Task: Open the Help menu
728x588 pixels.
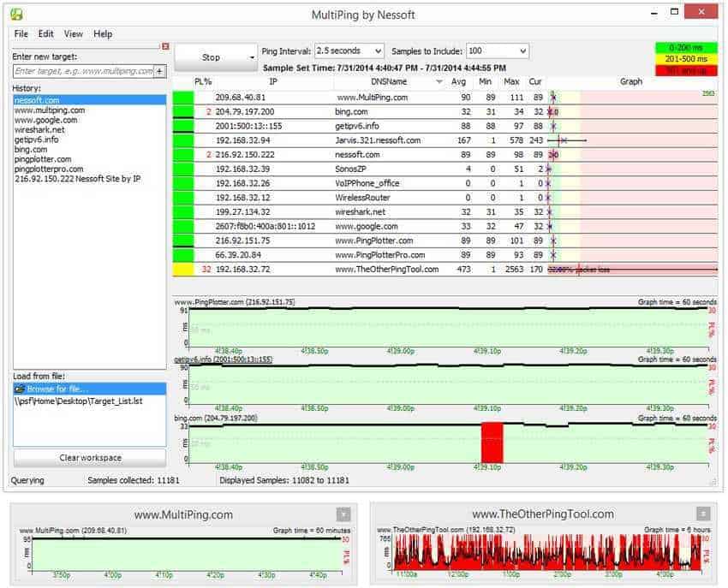Action: click(103, 34)
